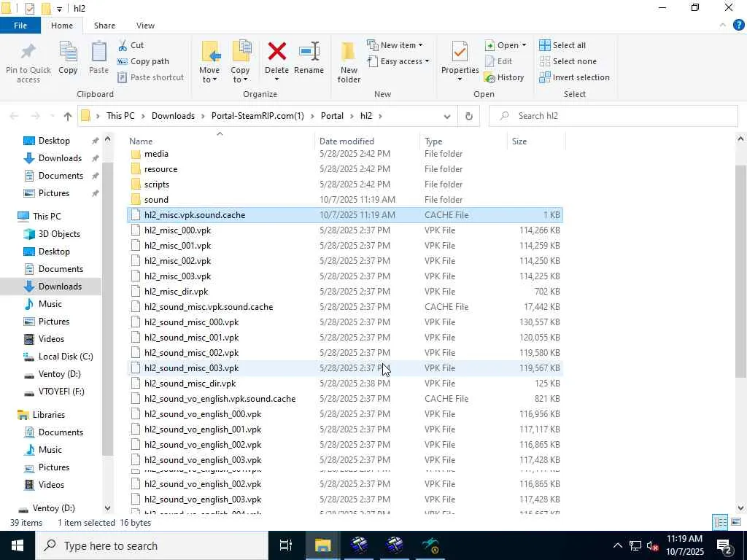Switch to the View ribbon tab
The height and width of the screenshot is (560, 747).
(x=145, y=26)
